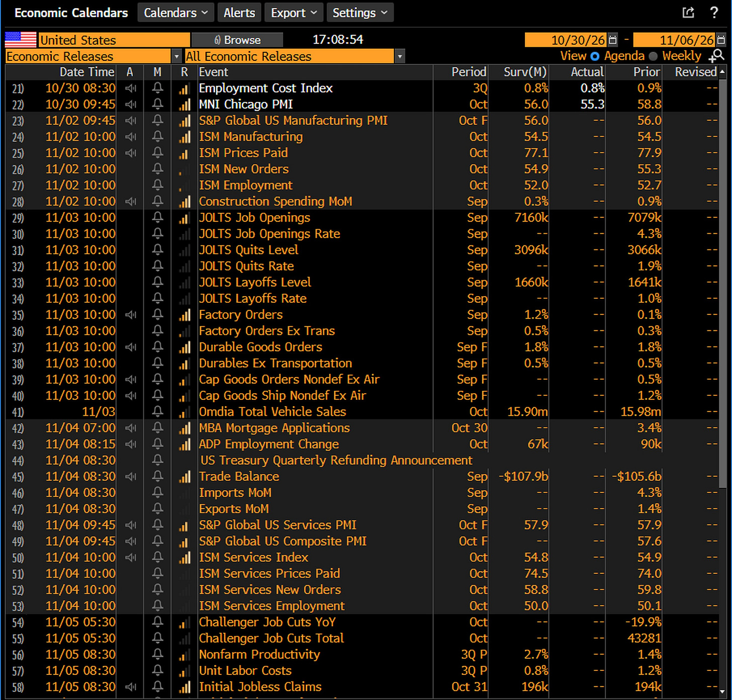Screen dimensions: 732x700
Task: Click the relevance bars icon for ISM Services Index
Action: click(x=185, y=558)
